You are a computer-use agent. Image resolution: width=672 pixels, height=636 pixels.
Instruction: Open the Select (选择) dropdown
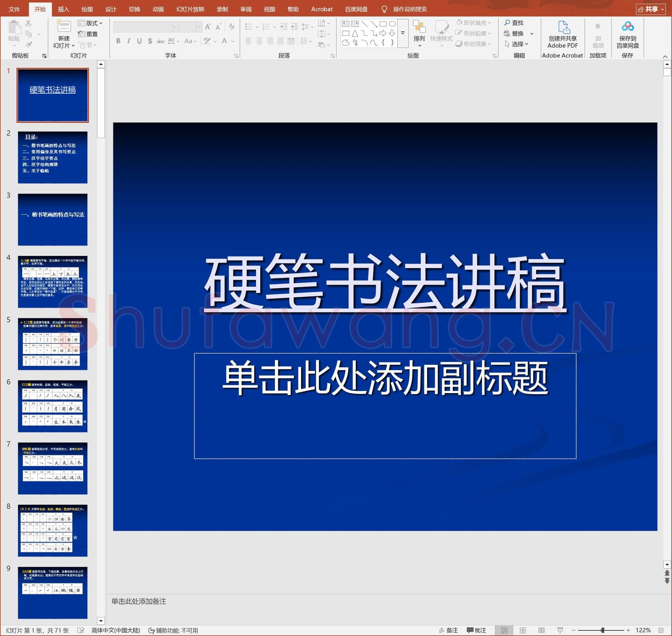(x=517, y=44)
